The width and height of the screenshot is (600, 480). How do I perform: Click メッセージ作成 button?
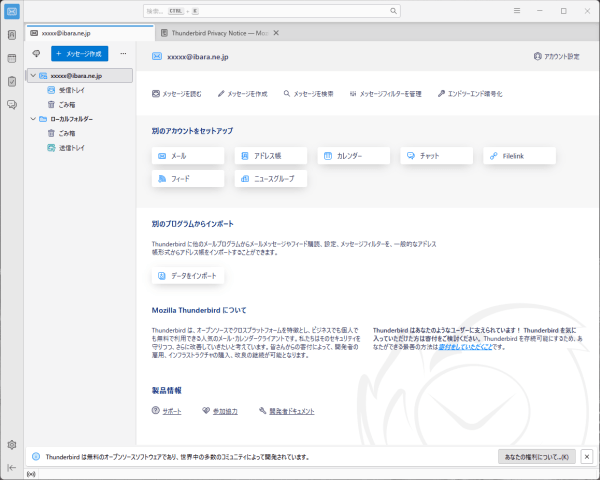80,54
